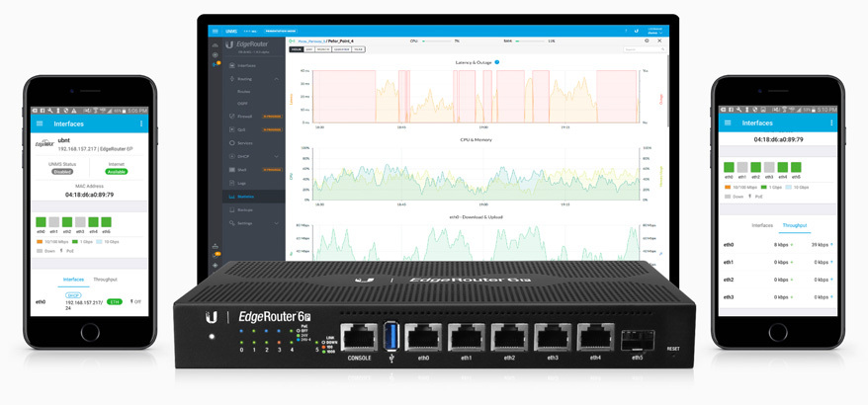Click settings gear beside close X

pos(647,40)
